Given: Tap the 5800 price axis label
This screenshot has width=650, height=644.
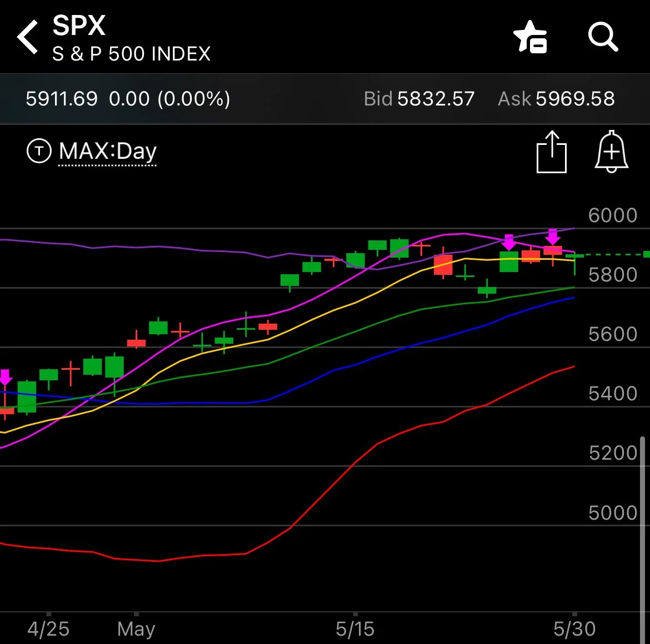Looking at the screenshot, I should tap(613, 275).
